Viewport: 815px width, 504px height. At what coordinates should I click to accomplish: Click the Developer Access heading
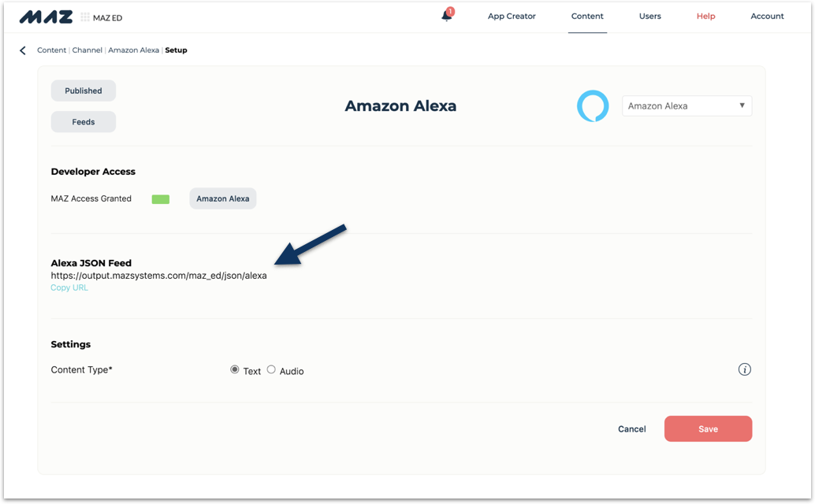click(93, 172)
